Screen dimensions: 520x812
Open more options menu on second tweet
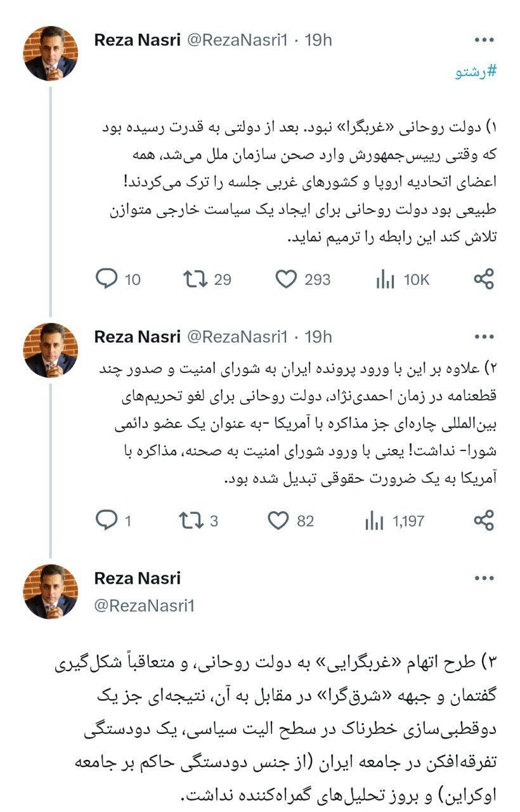[x=484, y=337]
